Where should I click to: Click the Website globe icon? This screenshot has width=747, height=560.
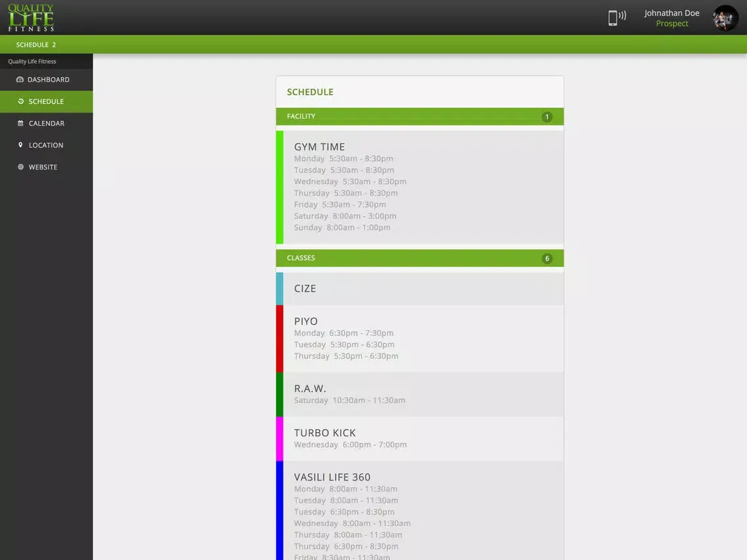[x=20, y=167]
